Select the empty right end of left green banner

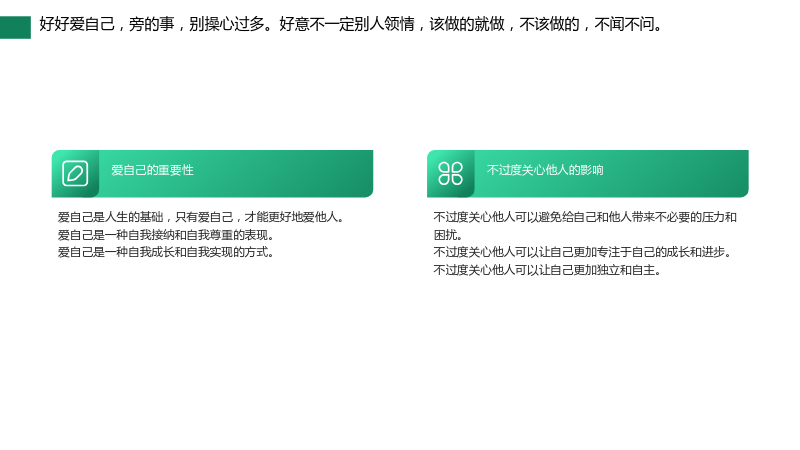tap(306, 173)
